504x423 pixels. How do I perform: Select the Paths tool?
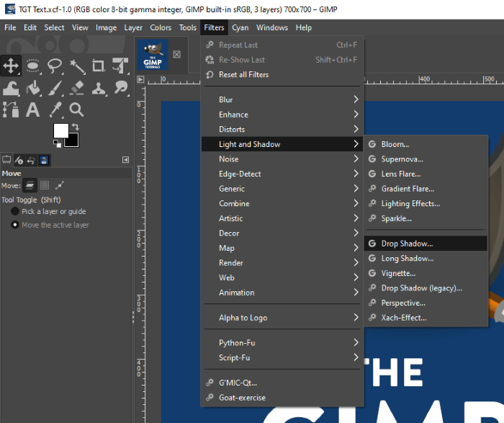[11, 110]
